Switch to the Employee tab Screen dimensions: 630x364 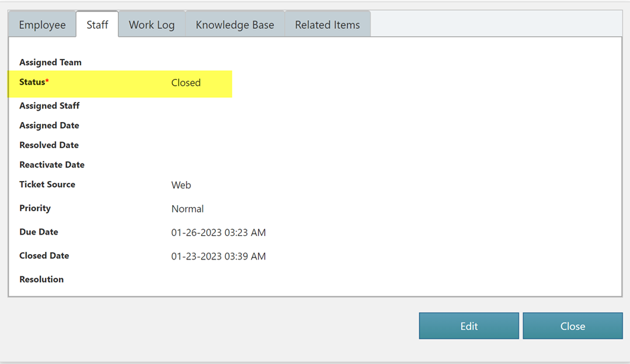point(42,25)
